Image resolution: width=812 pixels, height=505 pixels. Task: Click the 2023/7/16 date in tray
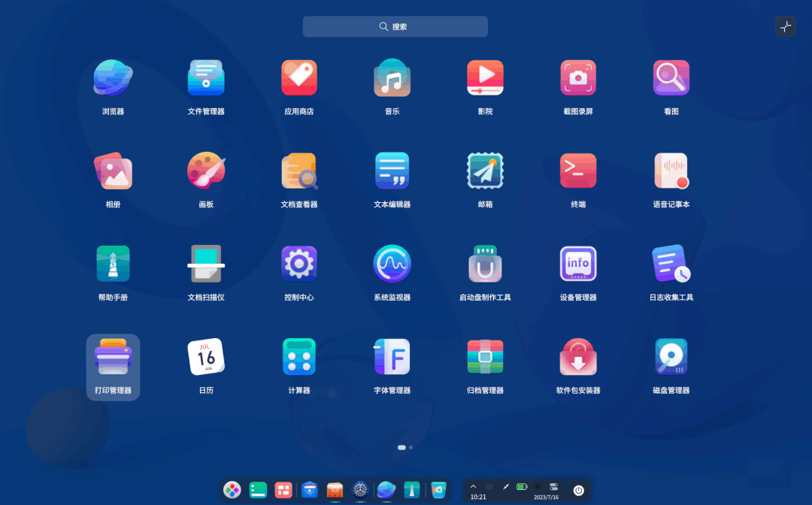click(x=547, y=497)
